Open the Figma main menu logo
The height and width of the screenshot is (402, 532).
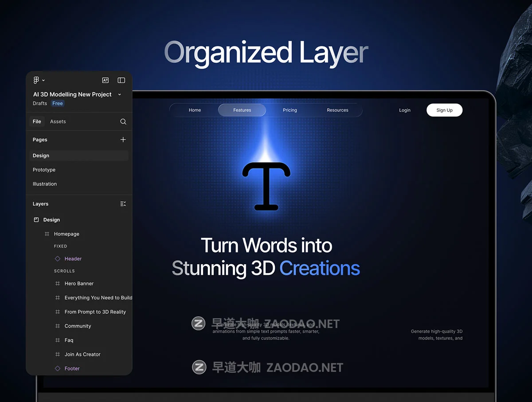click(x=36, y=80)
